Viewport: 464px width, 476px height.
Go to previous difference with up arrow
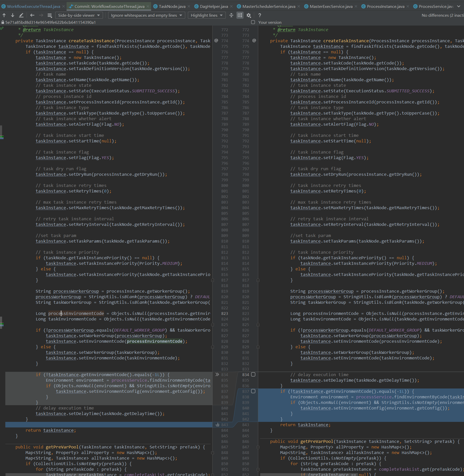[x=4, y=15]
